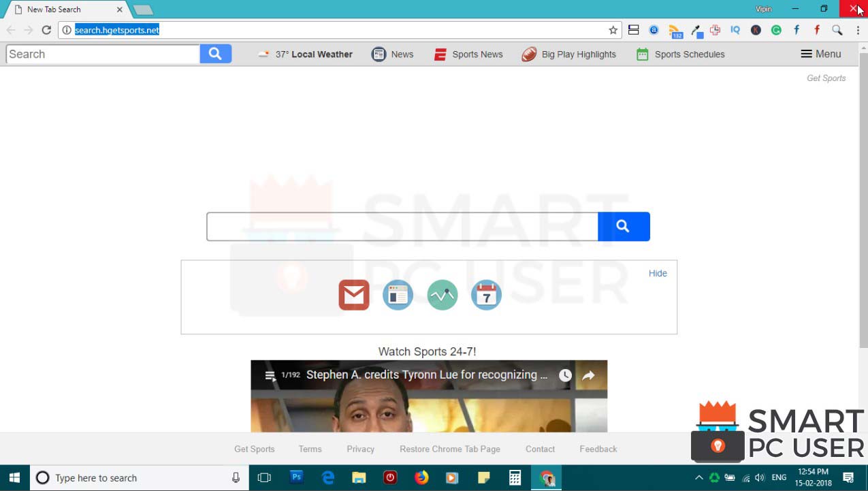Adjust the speaker volume icon
The width and height of the screenshot is (868, 491).
point(758,477)
